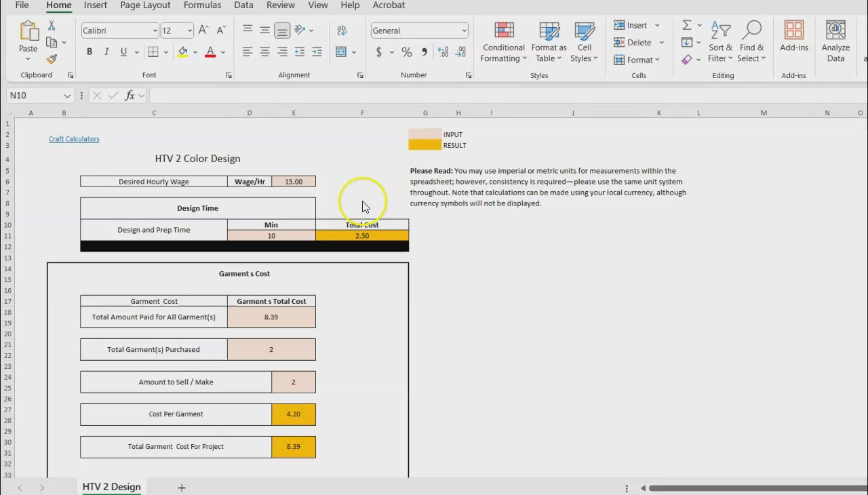Select the Wage/Hr input cell 15.00
Image resolution: width=868 pixels, height=495 pixels.
pos(294,181)
